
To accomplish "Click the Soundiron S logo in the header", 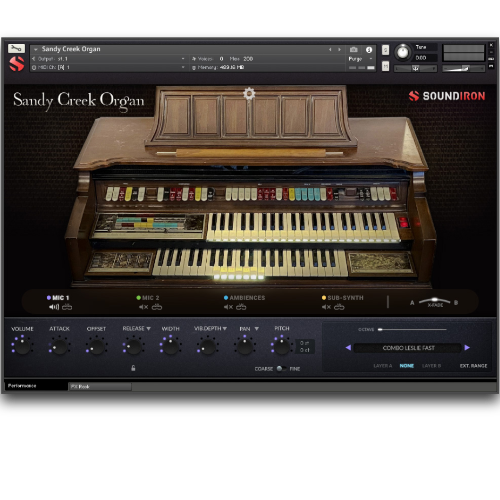I will 16,64.
